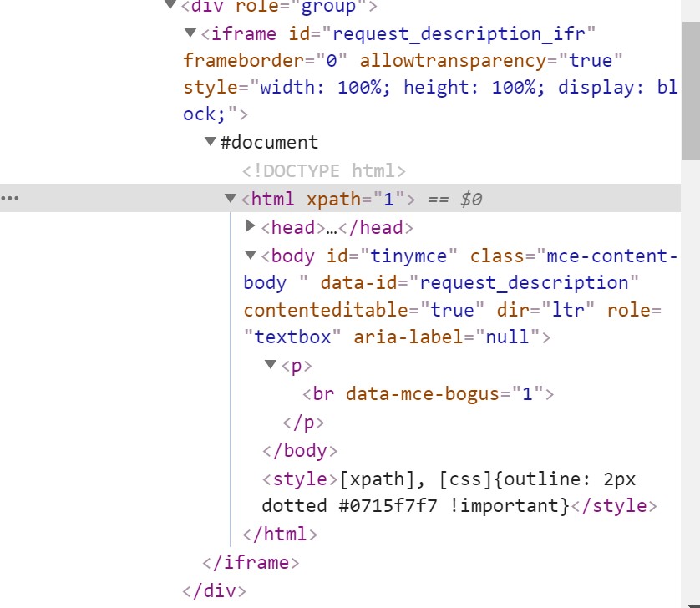Click the closing </p> tag
The height and width of the screenshot is (608, 700).
point(304,422)
